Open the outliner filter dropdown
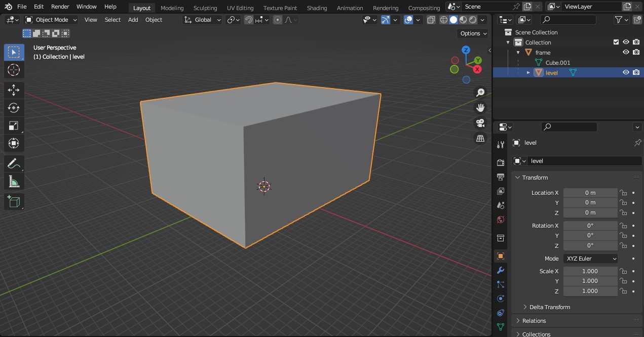The image size is (644, 337). pos(621,20)
